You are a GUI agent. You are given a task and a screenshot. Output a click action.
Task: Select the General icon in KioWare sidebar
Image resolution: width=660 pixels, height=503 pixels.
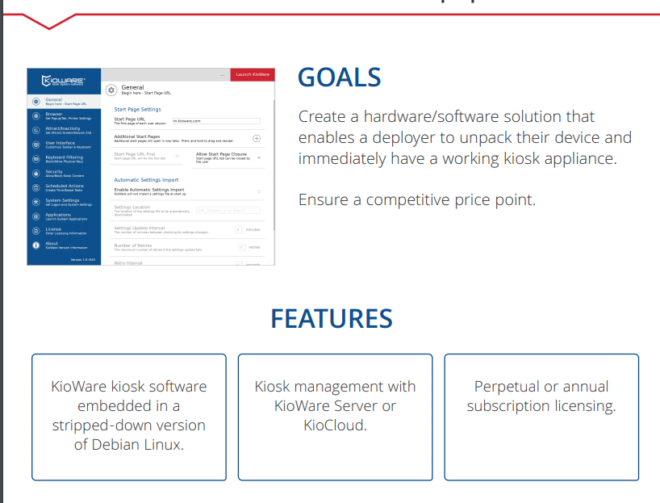coord(36,101)
